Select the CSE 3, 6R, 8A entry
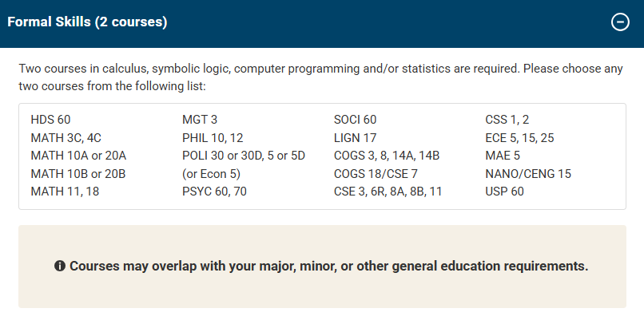Image resolution: width=644 pixels, height=324 pixels. coord(388,192)
